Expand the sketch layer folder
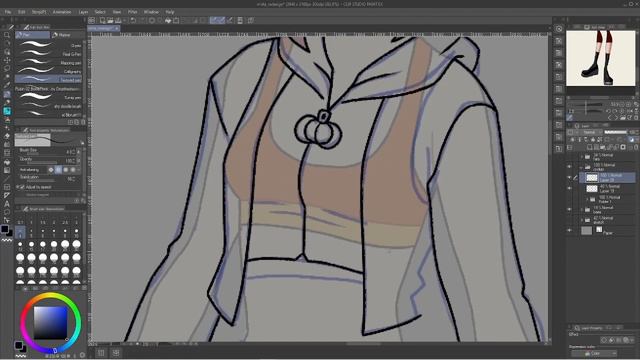 tap(582, 220)
